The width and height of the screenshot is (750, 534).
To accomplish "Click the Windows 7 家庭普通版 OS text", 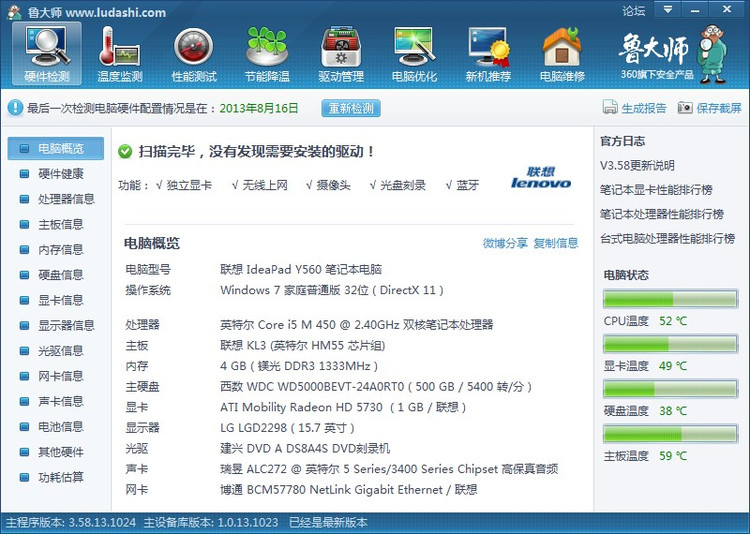I will click(x=331, y=290).
